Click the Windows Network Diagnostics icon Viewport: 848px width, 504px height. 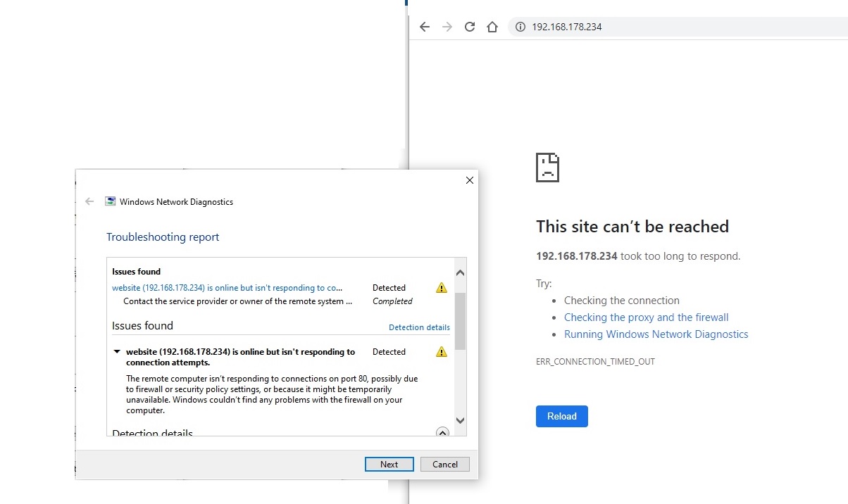coord(111,201)
